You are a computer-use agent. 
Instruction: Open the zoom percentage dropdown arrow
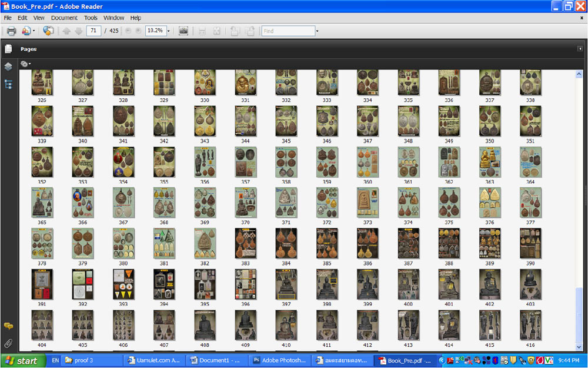[x=168, y=31]
